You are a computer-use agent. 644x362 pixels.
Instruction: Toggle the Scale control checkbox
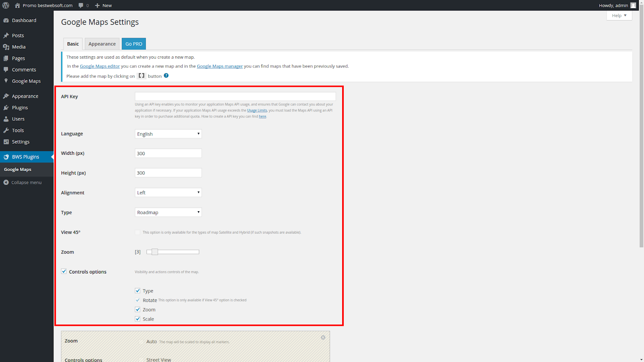[138, 319]
